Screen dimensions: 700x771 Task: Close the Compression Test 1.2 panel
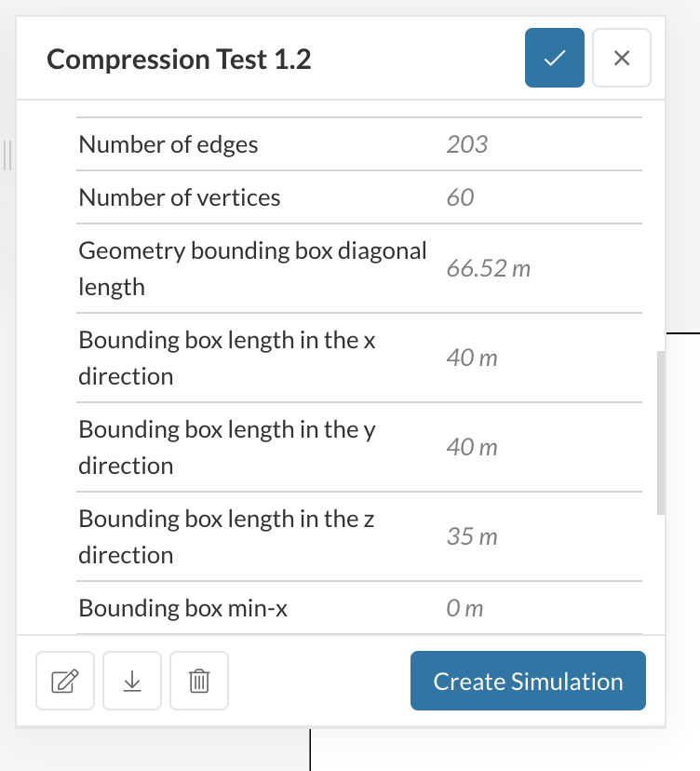(x=622, y=59)
